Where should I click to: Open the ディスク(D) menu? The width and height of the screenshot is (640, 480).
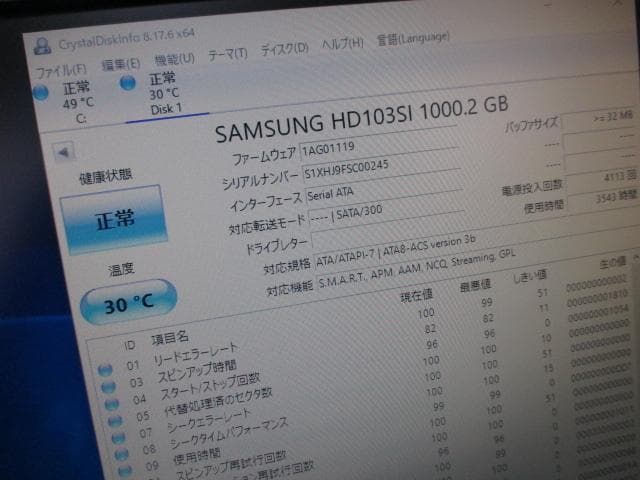(x=284, y=49)
